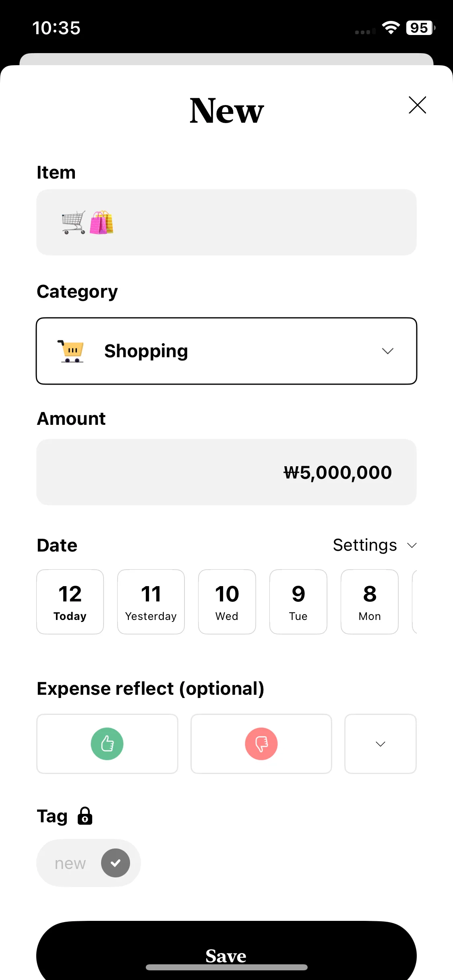Close the New expense sheet with X
Screen dimensions: 453x980
417,105
